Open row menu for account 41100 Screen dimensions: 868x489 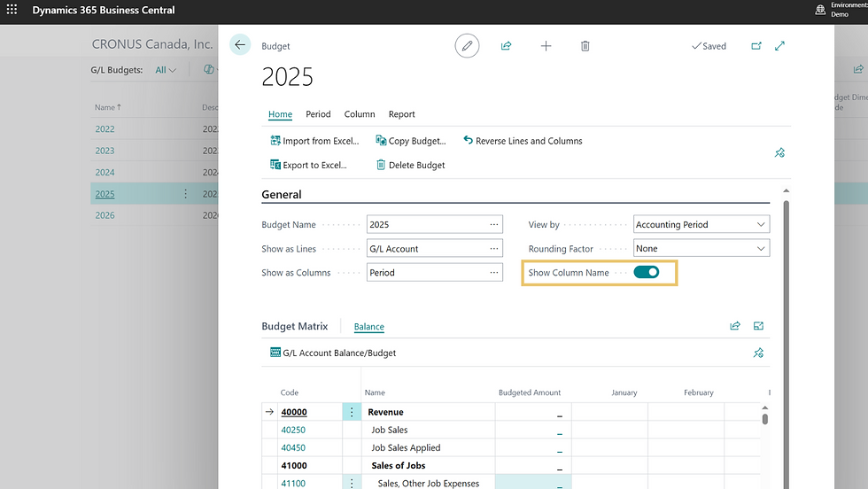[352, 483]
